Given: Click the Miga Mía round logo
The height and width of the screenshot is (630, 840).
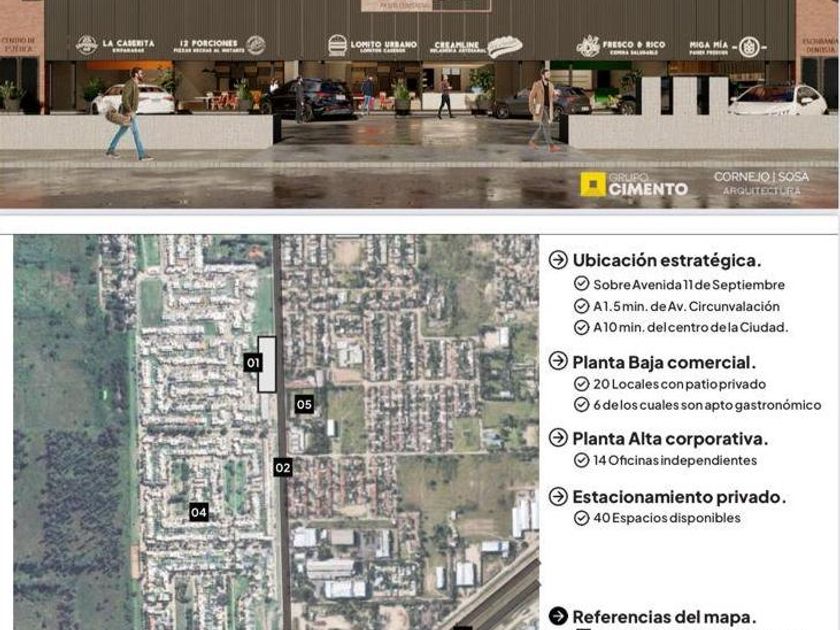Looking at the screenshot, I should 749,47.
